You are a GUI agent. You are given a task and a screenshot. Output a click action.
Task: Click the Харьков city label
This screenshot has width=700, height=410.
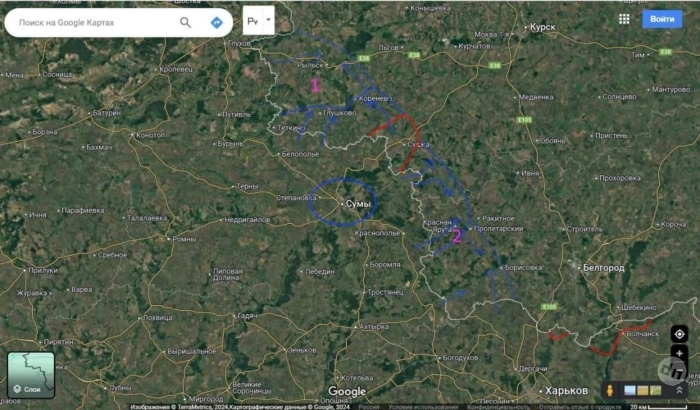coord(567,391)
